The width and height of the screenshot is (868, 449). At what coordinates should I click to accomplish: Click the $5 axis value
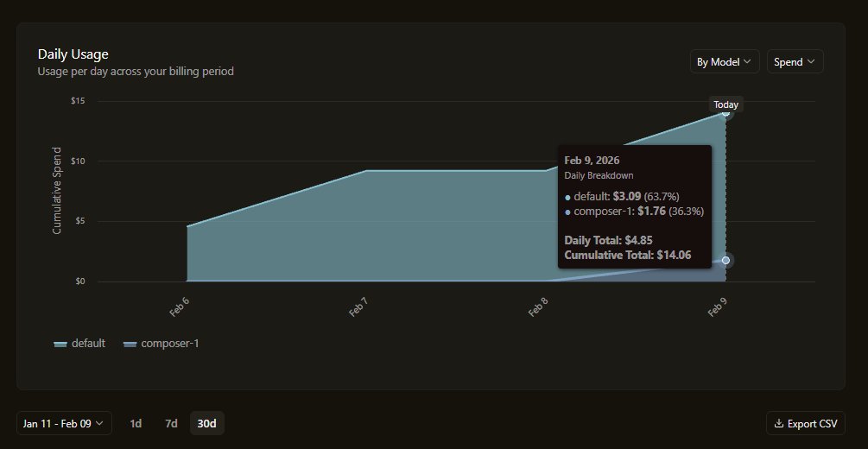point(79,221)
